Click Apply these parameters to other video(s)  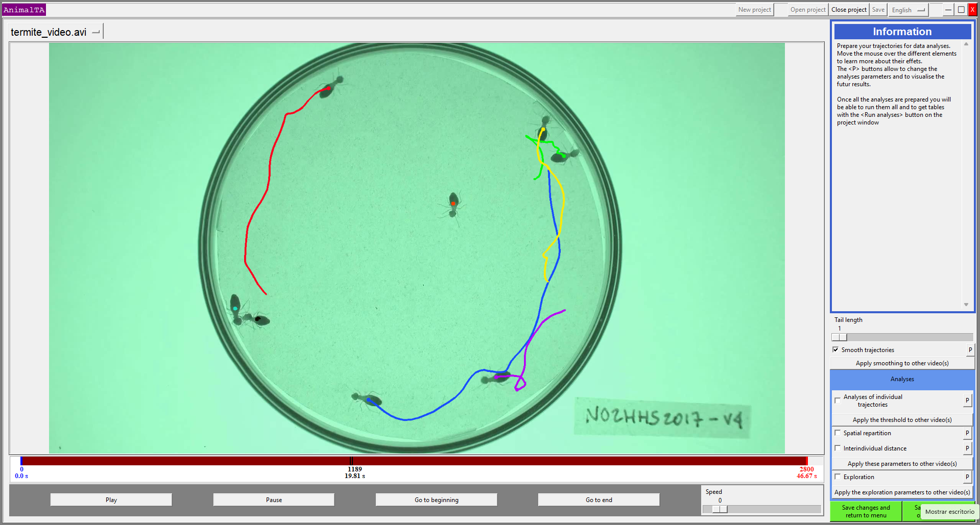click(902, 464)
